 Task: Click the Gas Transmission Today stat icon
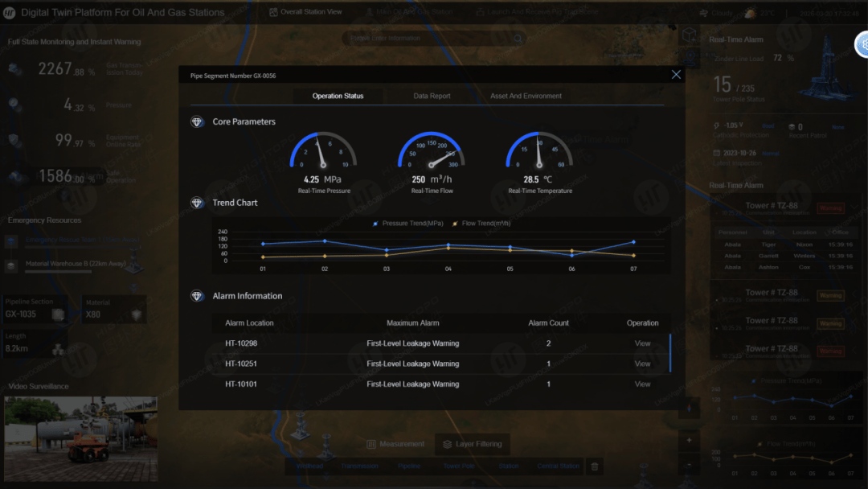(15, 68)
